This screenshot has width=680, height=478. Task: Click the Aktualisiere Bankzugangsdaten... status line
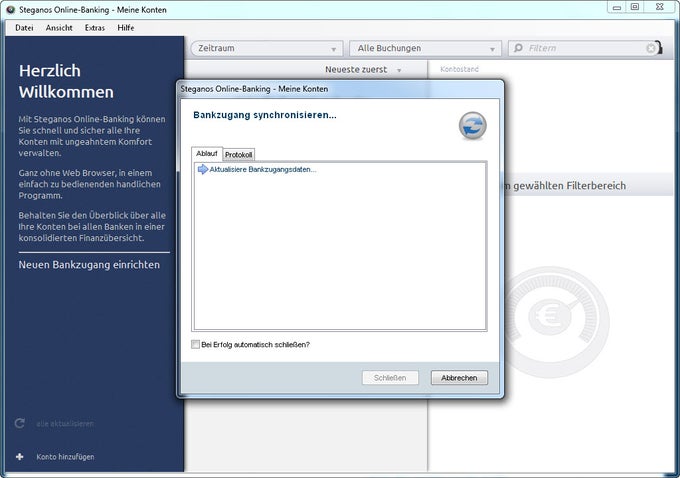[263, 170]
